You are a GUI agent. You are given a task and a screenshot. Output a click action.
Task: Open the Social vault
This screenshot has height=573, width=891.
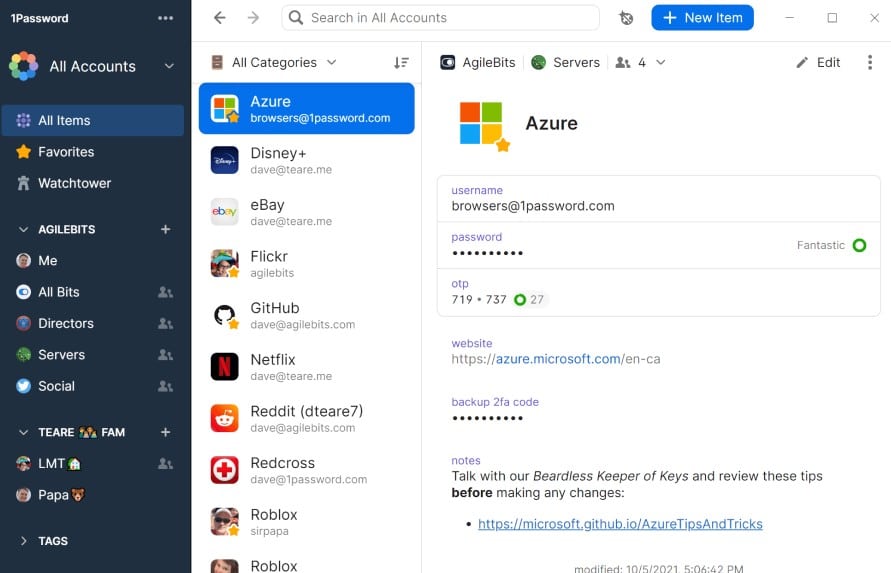pos(93,386)
